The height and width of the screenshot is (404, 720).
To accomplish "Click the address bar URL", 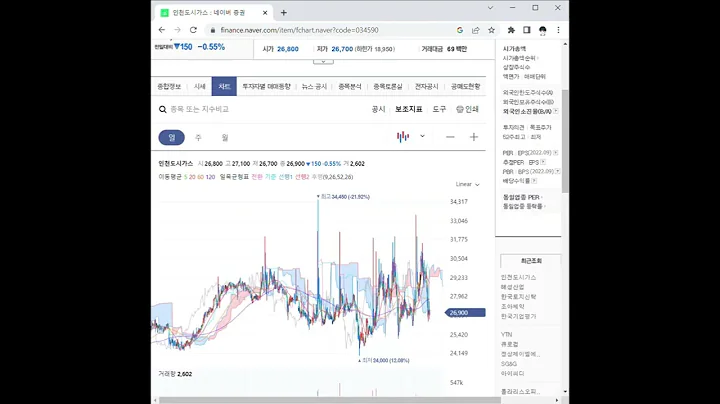I will click(299, 30).
